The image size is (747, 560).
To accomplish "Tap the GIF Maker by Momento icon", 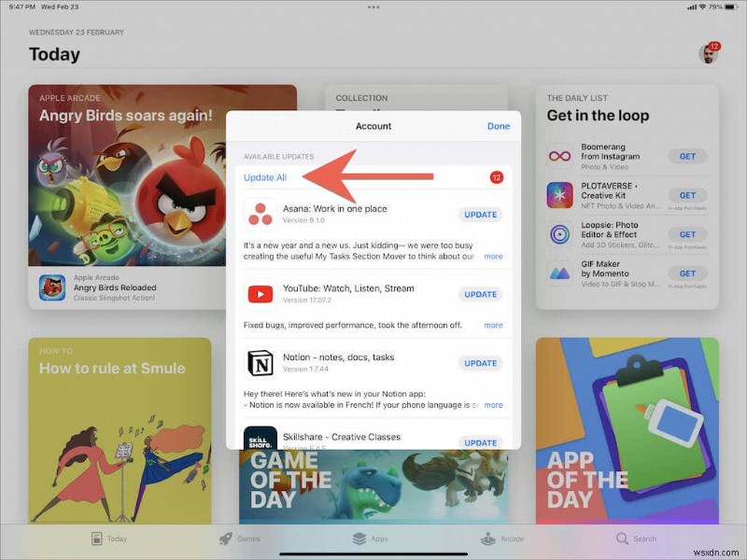I will pyautogui.click(x=560, y=273).
